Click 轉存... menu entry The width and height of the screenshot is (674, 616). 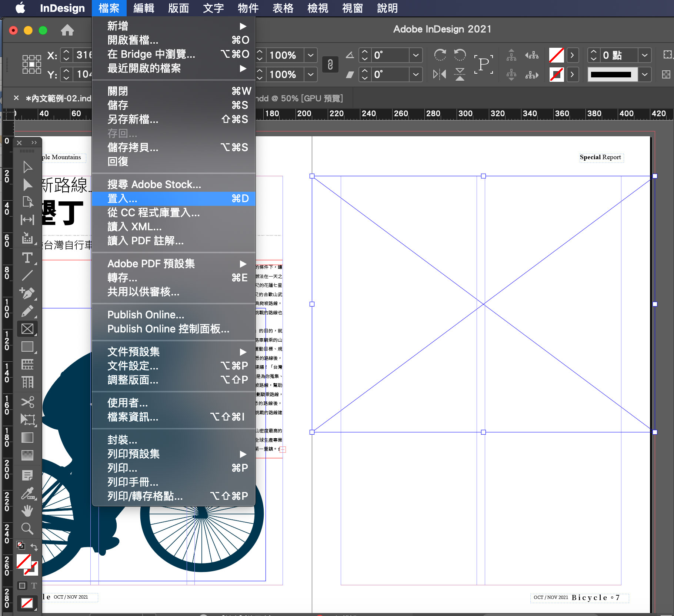pos(122,278)
